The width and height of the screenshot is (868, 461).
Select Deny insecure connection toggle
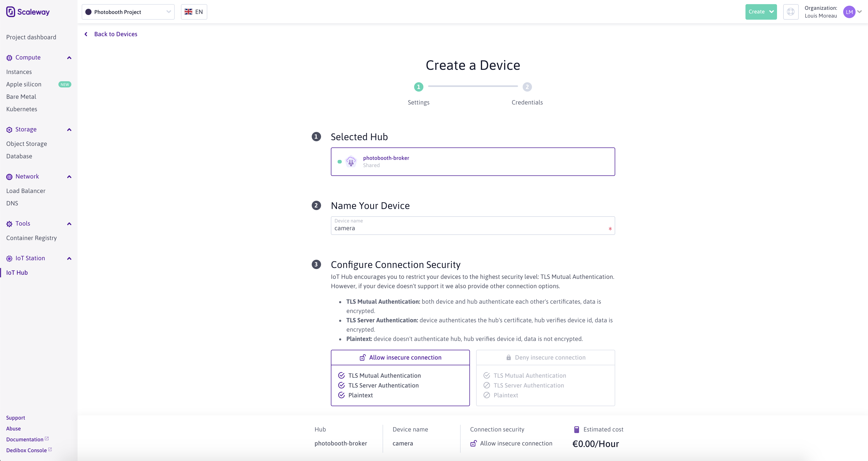pyautogui.click(x=545, y=357)
